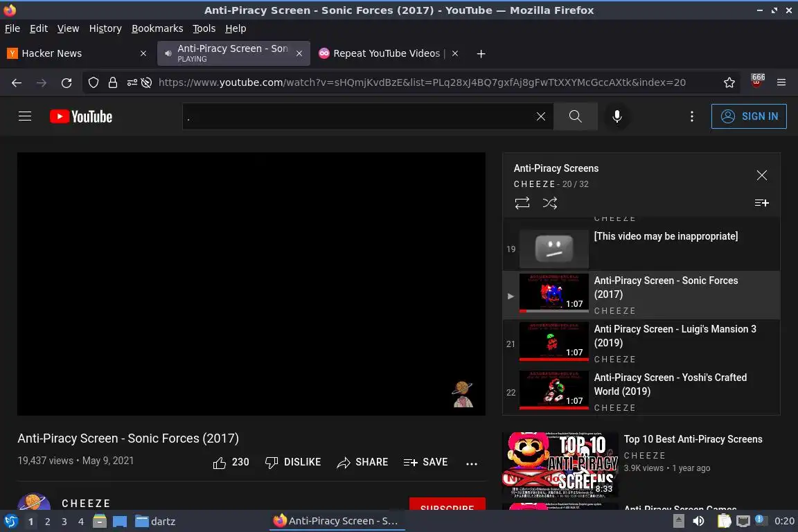This screenshot has width=798, height=532.
Task: Open the Bookmarks menu
Action: pyautogui.click(x=157, y=28)
